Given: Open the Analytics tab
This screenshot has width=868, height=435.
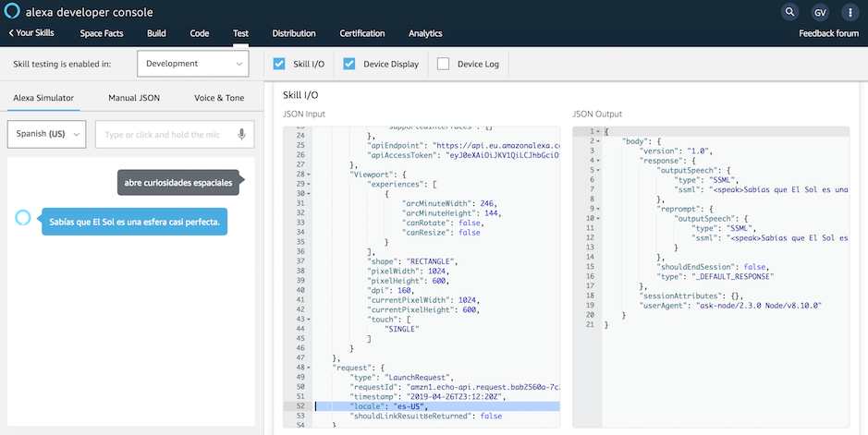Looking at the screenshot, I should [425, 33].
